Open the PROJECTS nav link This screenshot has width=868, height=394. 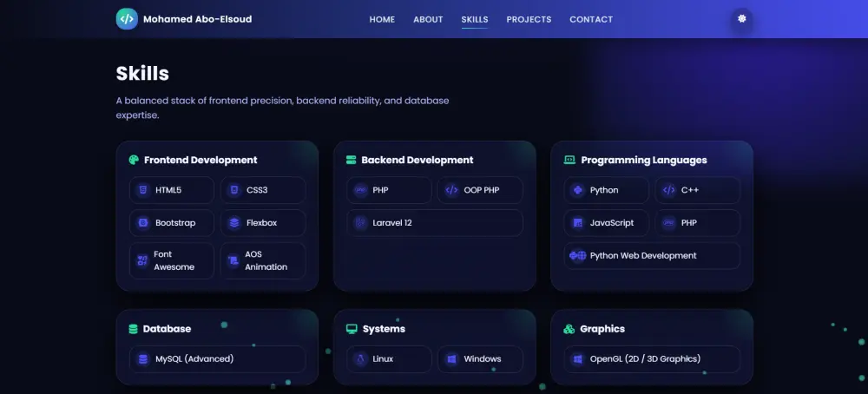(x=529, y=19)
